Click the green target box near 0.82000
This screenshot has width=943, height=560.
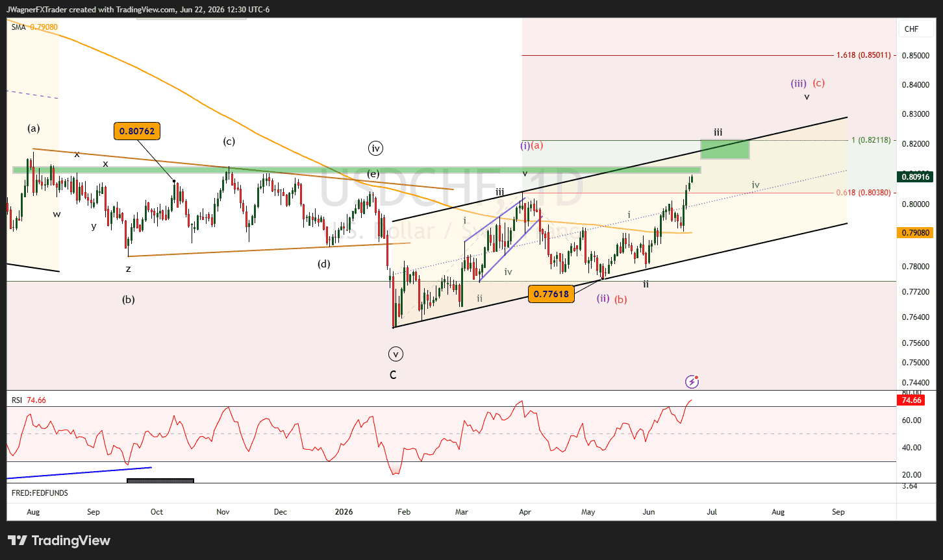725,149
